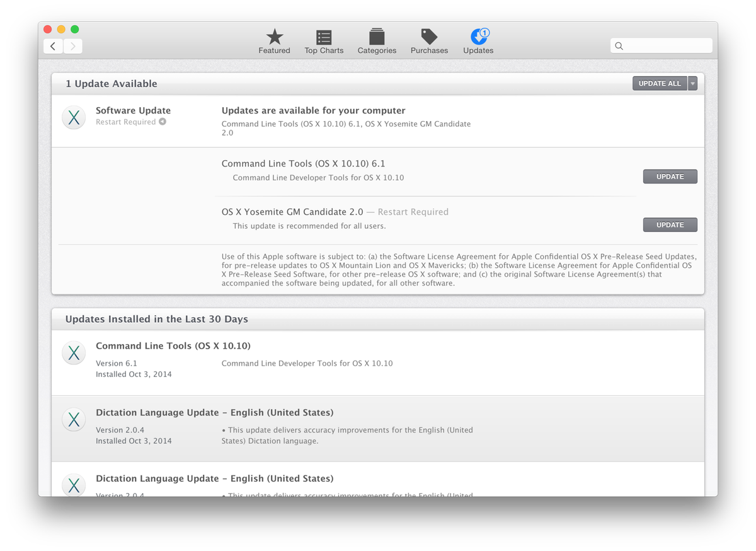Open the Featured section star icon

click(x=274, y=35)
